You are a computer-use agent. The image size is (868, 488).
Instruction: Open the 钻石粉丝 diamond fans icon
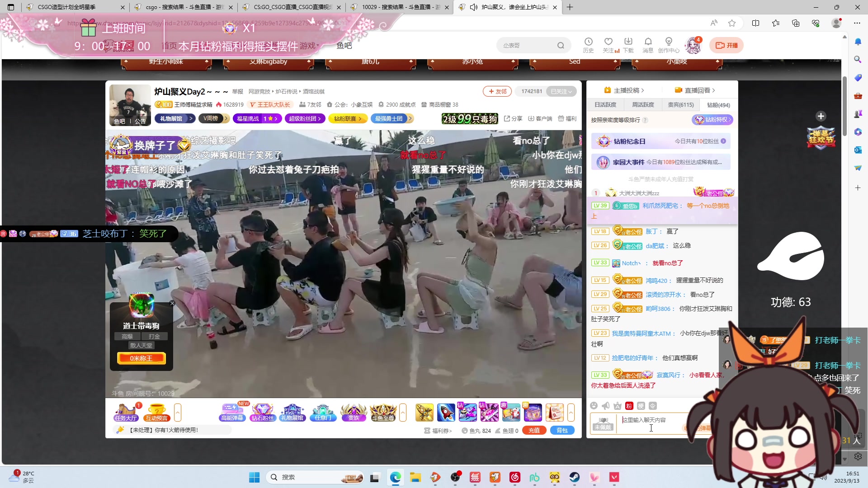(263, 412)
